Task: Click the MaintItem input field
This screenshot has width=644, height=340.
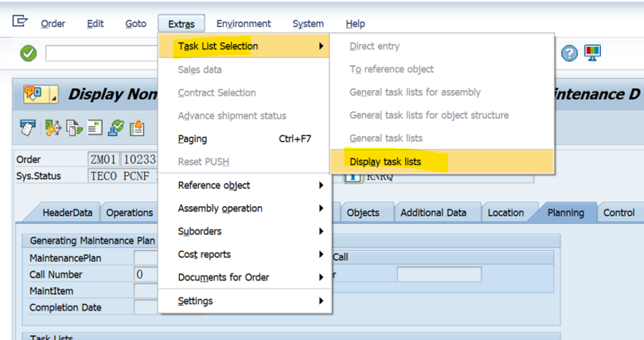Action: point(146,291)
